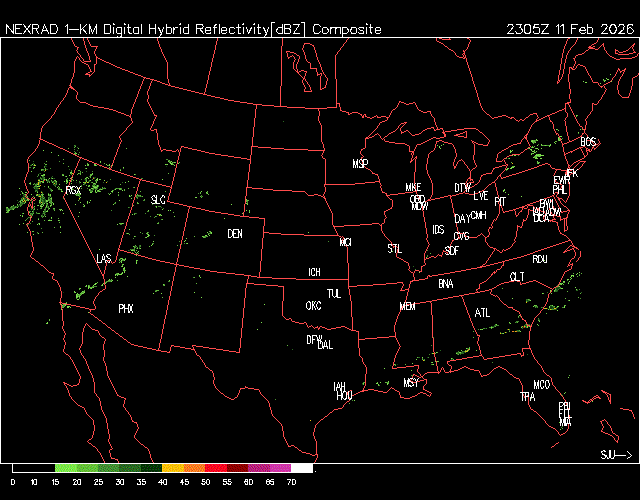
Task: Click the red 50 dBZ legend swatch
Action: point(215,468)
